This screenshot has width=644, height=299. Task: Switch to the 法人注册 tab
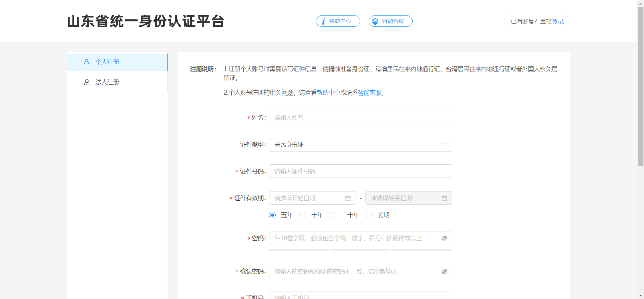(x=117, y=82)
